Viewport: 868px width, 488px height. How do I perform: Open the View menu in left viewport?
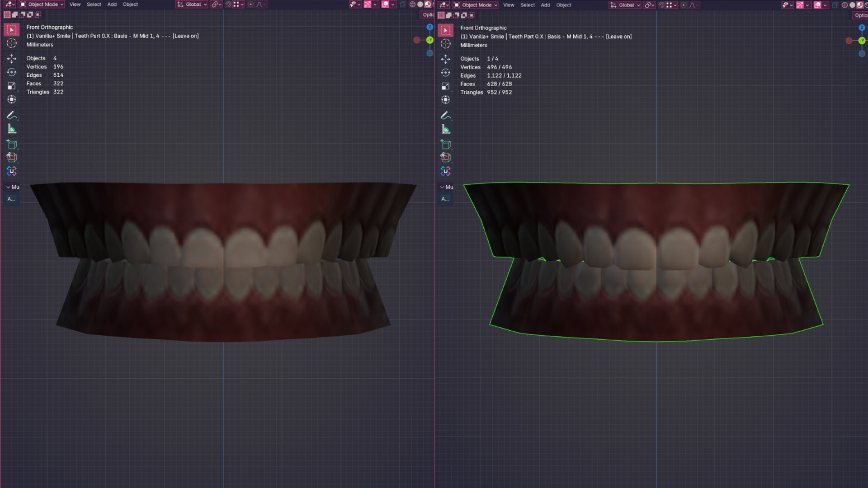pyautogui.click(x=75, y=5)
